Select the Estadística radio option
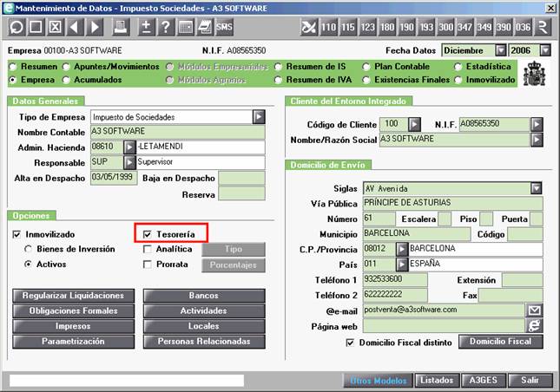560x392 pixels. point(458,67)
